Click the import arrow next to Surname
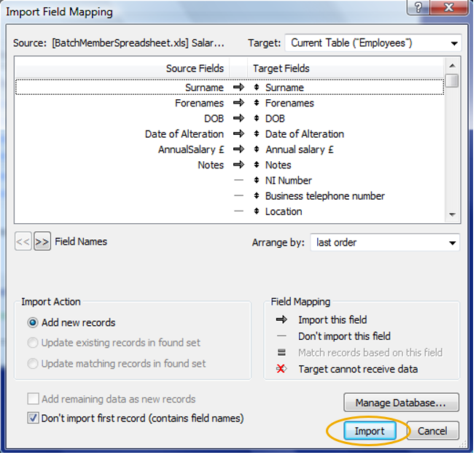 238,87
